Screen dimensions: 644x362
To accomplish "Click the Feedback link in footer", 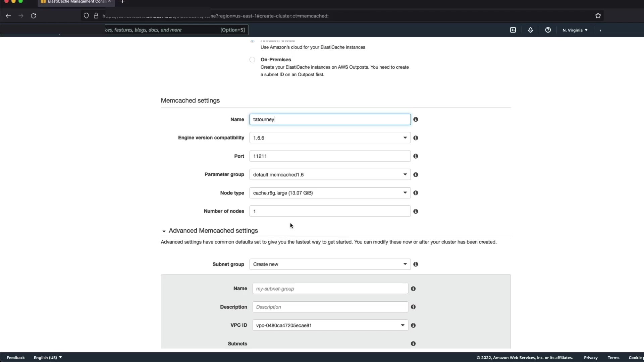I will click(x=16, y=358).
